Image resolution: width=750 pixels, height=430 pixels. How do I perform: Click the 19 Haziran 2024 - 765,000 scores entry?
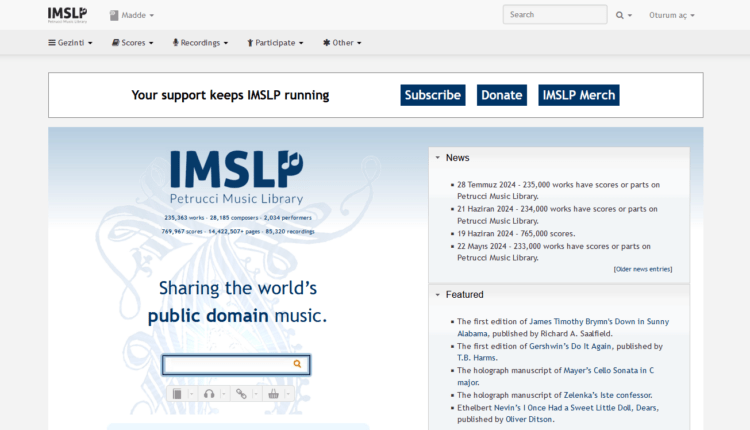[516, 233]
